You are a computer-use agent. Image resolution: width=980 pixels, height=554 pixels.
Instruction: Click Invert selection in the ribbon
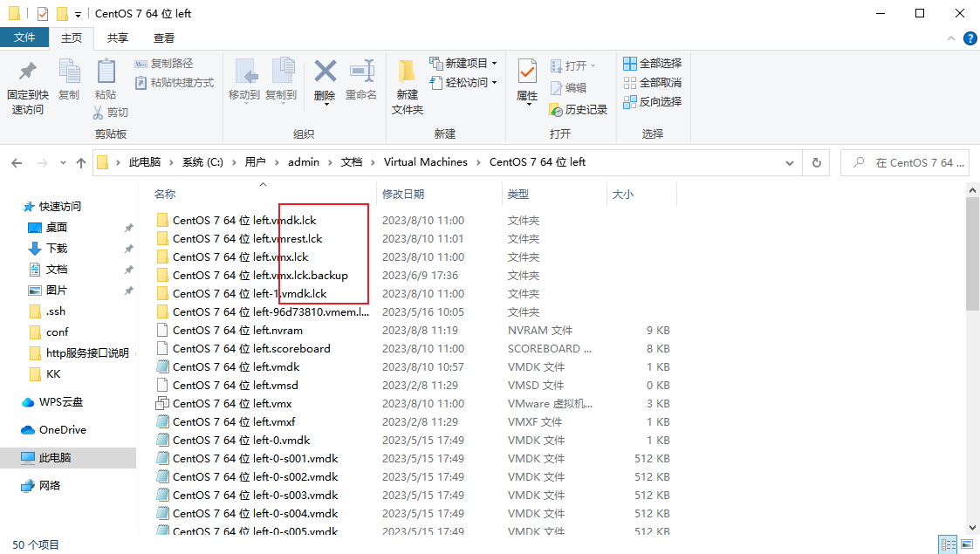coord(653,102)
